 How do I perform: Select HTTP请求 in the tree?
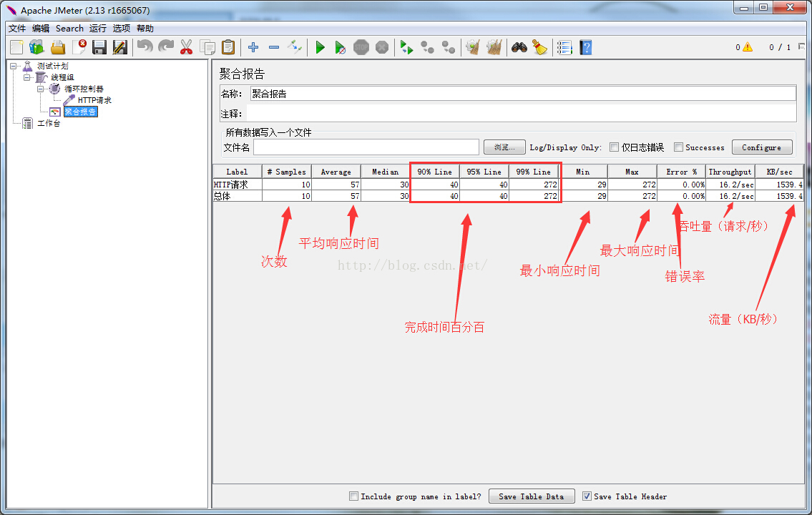[x=94, y=100]
